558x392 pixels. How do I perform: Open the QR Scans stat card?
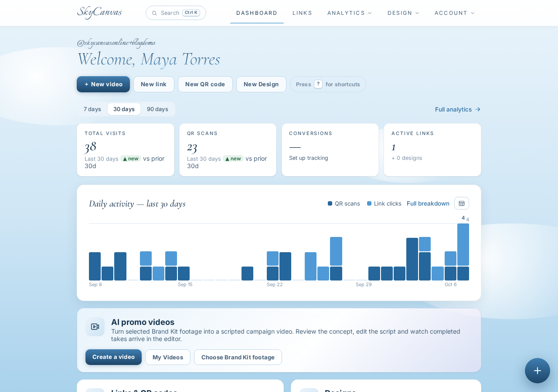click(x=228, y=150)
